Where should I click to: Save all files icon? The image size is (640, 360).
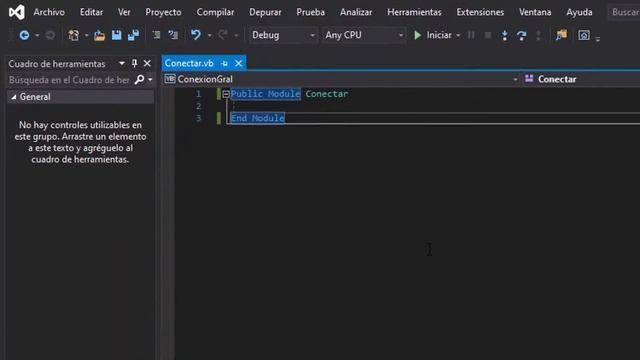(x=133, y=36)
